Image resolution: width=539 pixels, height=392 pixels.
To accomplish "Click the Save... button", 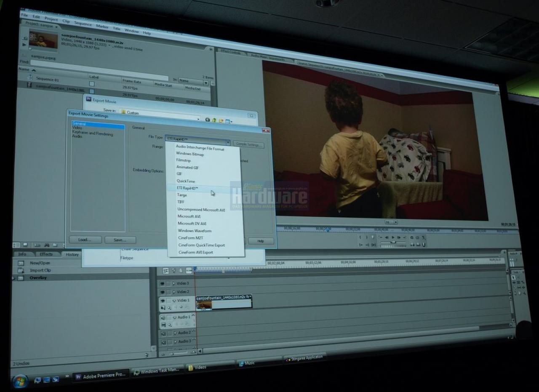I will pyautogui.click(x=120, y=240).
